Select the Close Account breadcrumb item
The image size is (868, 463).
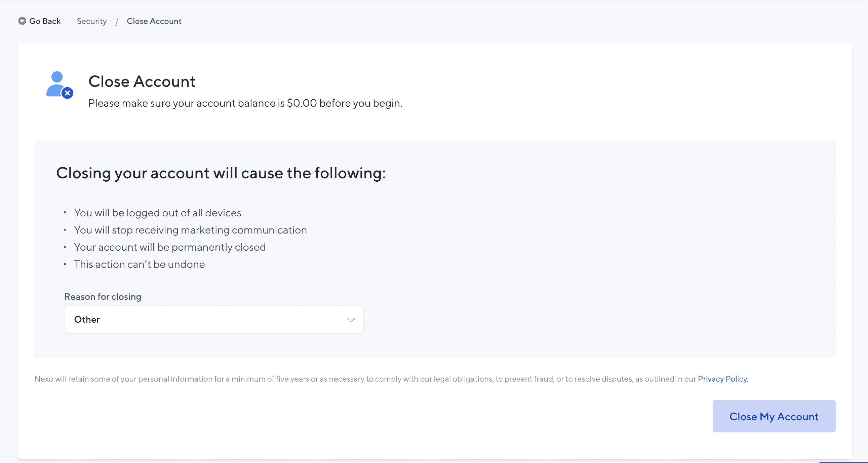[x=154, y=21]
